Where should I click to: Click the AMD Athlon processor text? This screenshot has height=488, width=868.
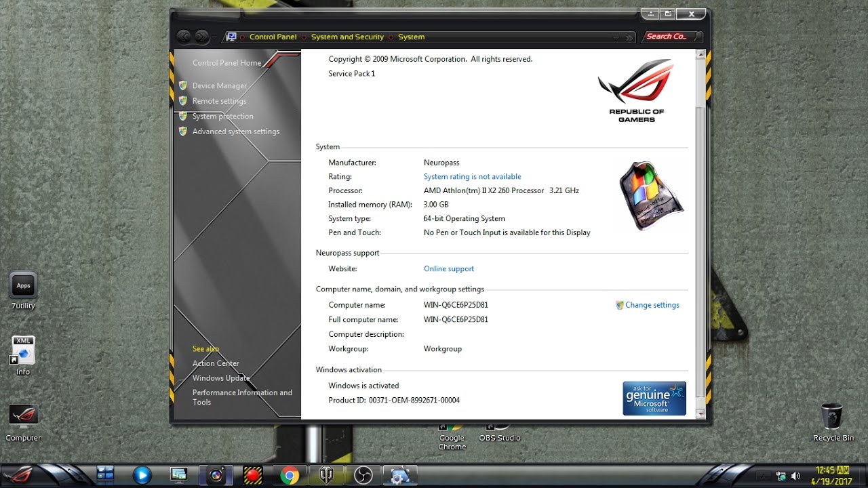tap(501, 191)
